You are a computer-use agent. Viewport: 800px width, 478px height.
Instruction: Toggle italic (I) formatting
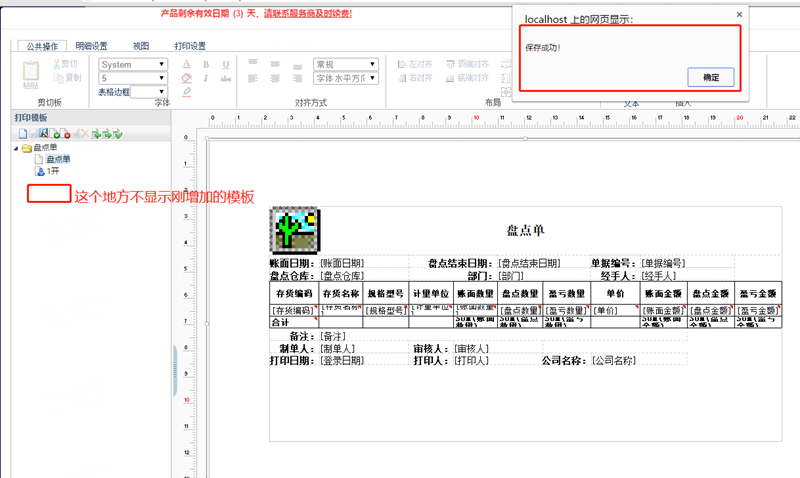tap(206, 78)
